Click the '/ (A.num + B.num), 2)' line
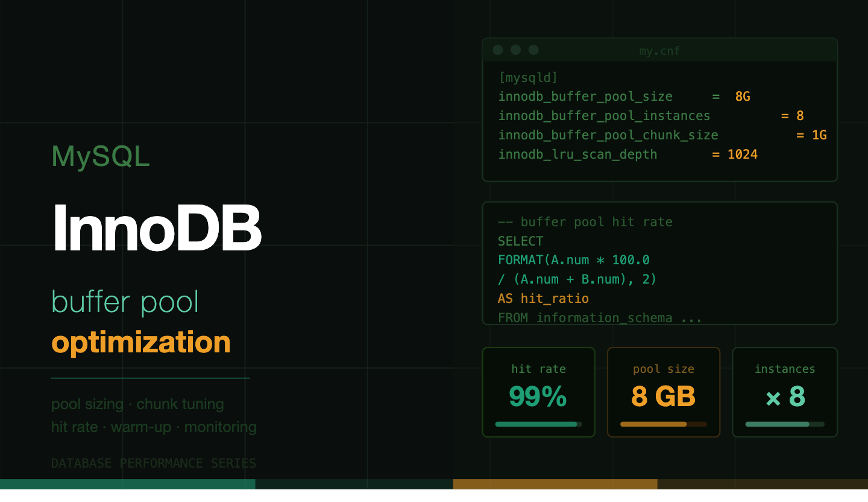 577,279
